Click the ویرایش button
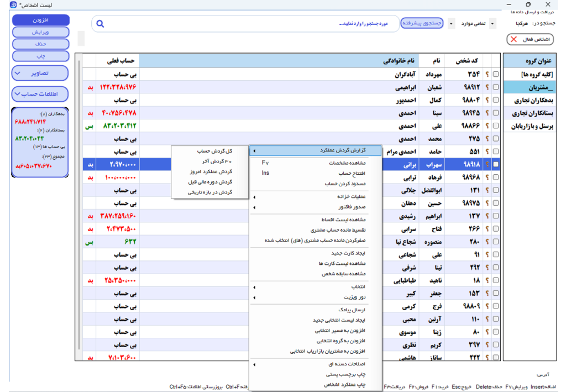 pyautogui.click(x=41, y=32)
